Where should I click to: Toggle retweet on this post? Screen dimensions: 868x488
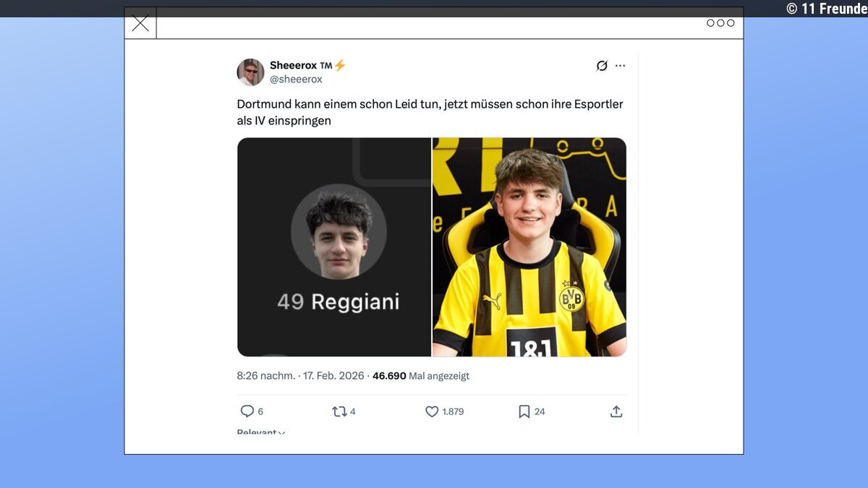(339, 411)
